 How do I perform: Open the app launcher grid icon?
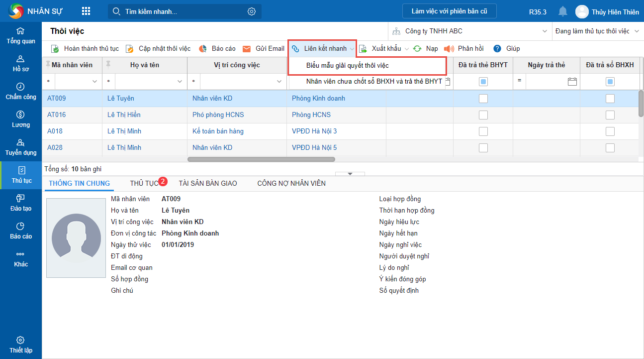[x=86, y=11]
